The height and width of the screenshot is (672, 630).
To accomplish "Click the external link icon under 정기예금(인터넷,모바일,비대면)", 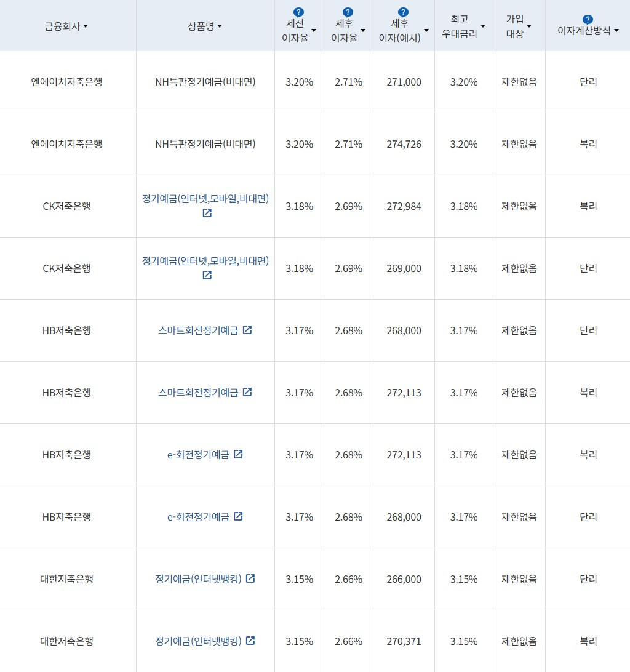I will [207, 213].
